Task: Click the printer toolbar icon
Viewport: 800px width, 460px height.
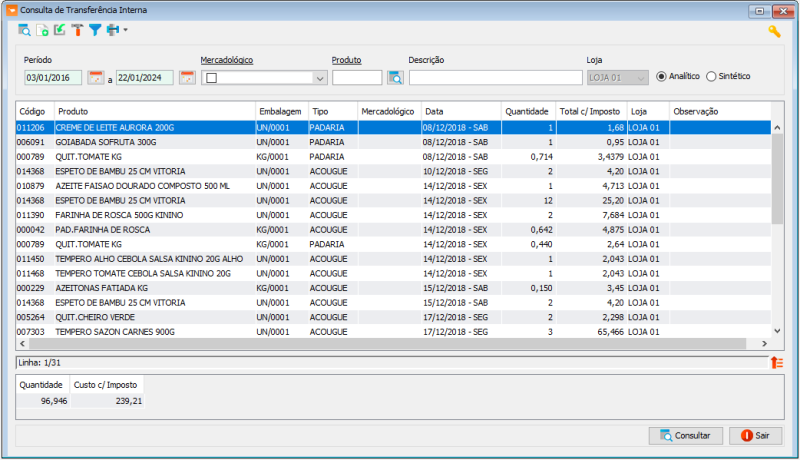Action: [x=113, y=30]
